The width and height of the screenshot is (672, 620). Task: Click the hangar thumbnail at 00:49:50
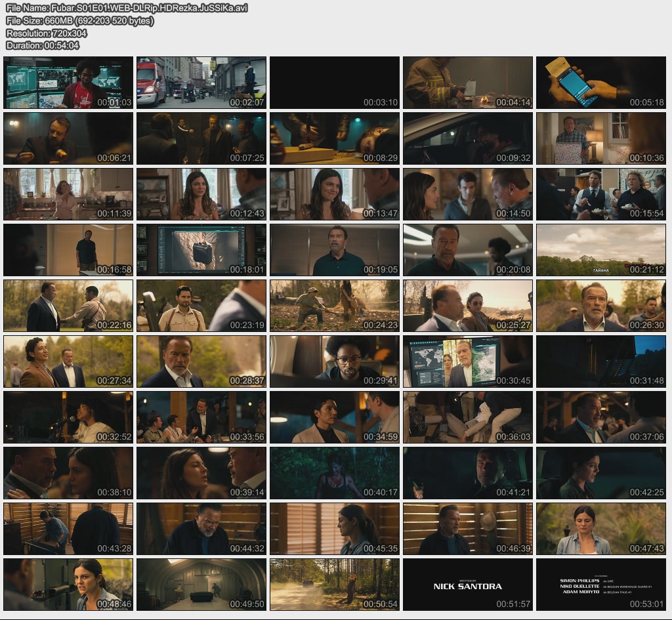point(201,585)
